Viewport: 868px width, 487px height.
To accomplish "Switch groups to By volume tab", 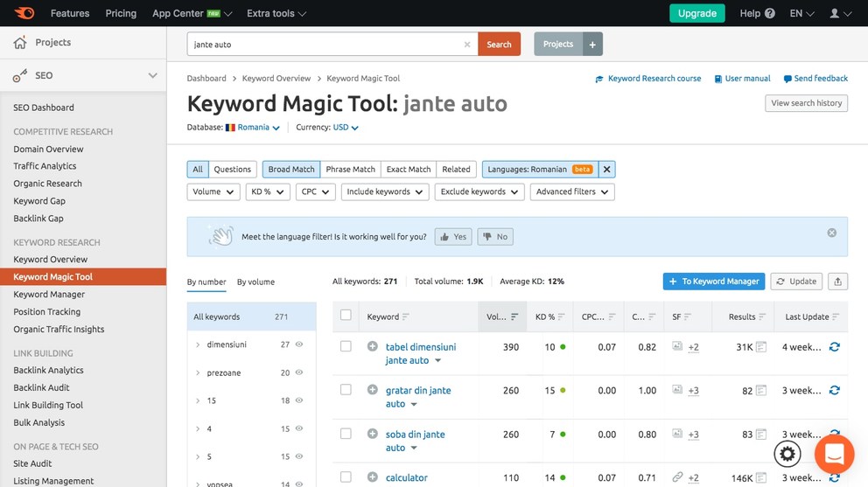I will coord(255,282).
